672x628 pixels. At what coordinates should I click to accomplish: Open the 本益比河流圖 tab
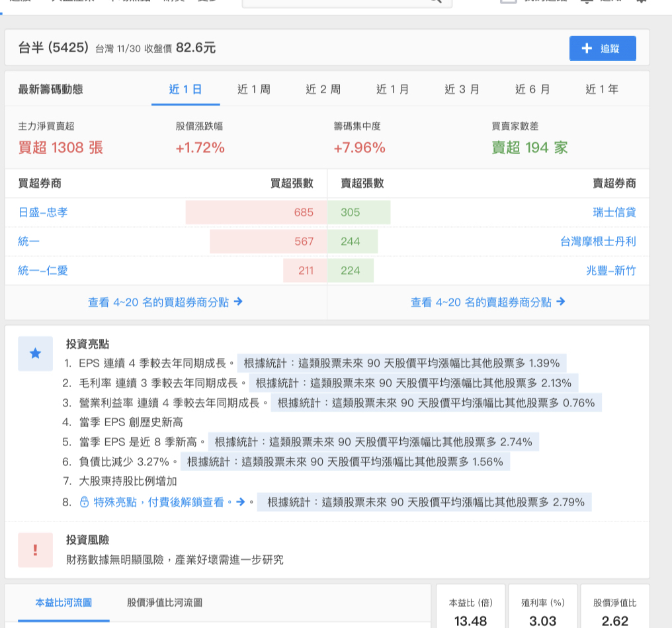tap(63, 603)
